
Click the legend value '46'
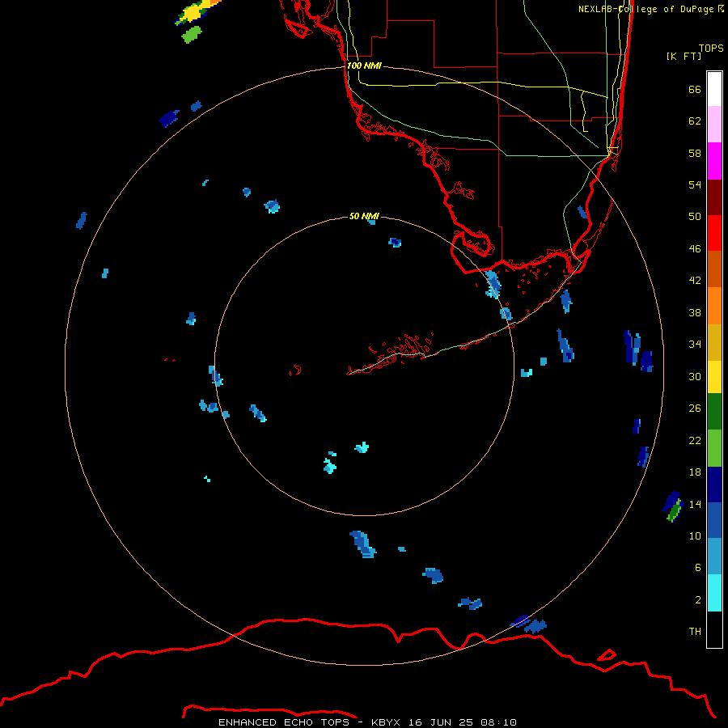pos(695,249)
